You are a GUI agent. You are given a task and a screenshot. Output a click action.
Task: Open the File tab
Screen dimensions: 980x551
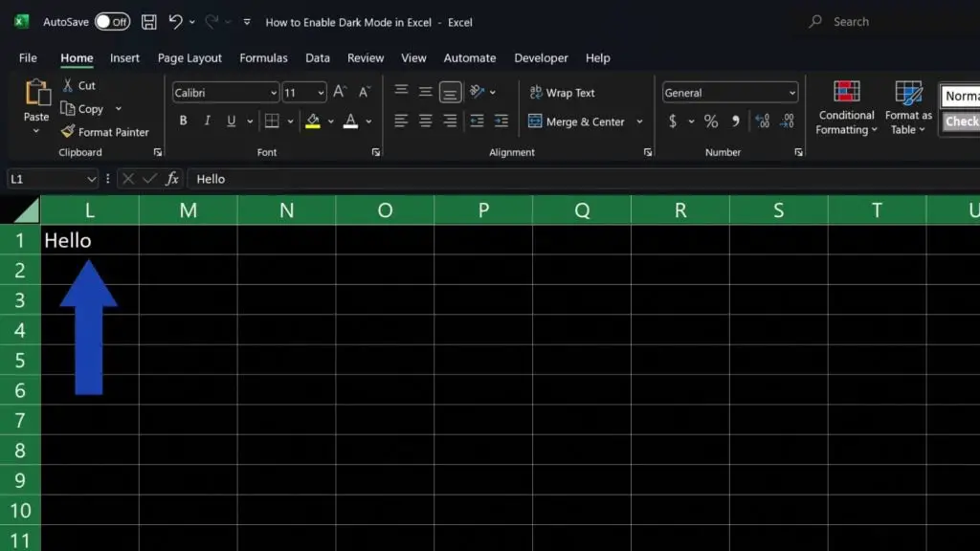28,57
